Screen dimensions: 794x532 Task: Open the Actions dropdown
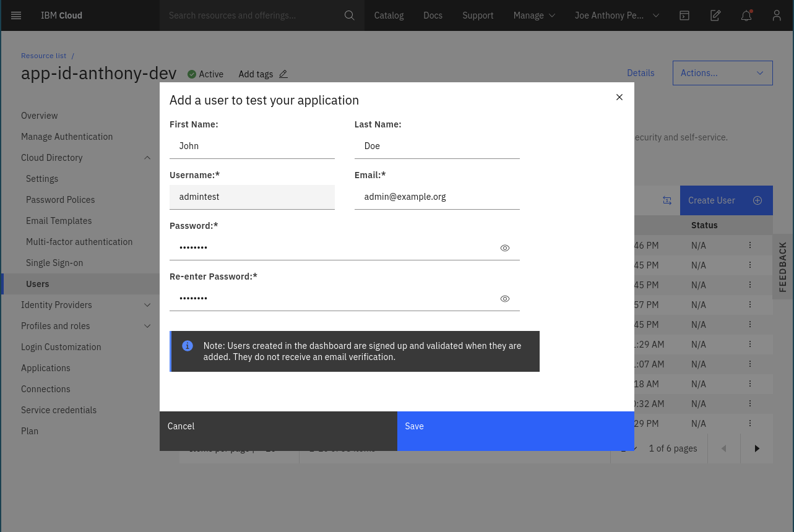[x=722, y=73]
